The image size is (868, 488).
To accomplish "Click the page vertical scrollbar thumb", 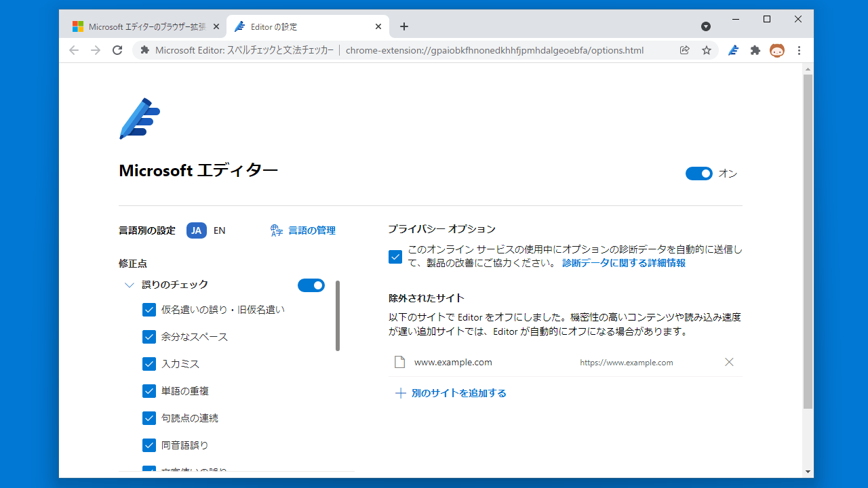I will 808,241.
